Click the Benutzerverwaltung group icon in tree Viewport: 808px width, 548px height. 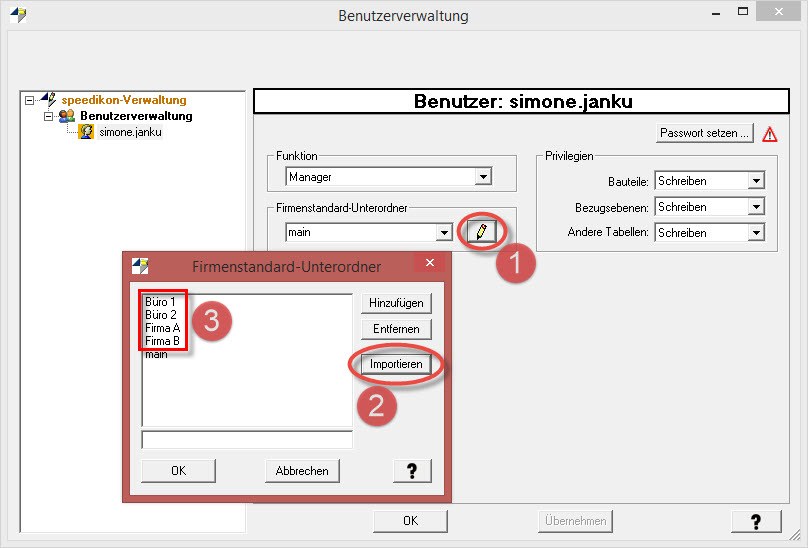(x=67, y=115)
